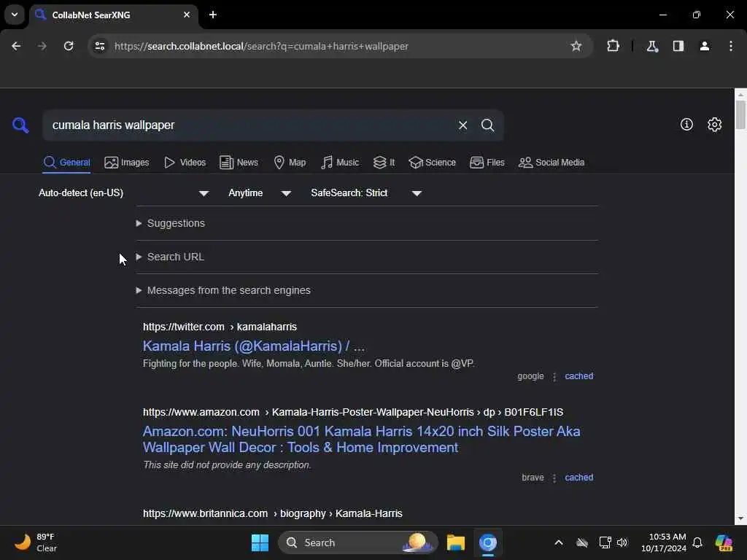Click the twitter.com kamalaharris URL
This screenshot has width=747, height=560.
pos(220,327)
